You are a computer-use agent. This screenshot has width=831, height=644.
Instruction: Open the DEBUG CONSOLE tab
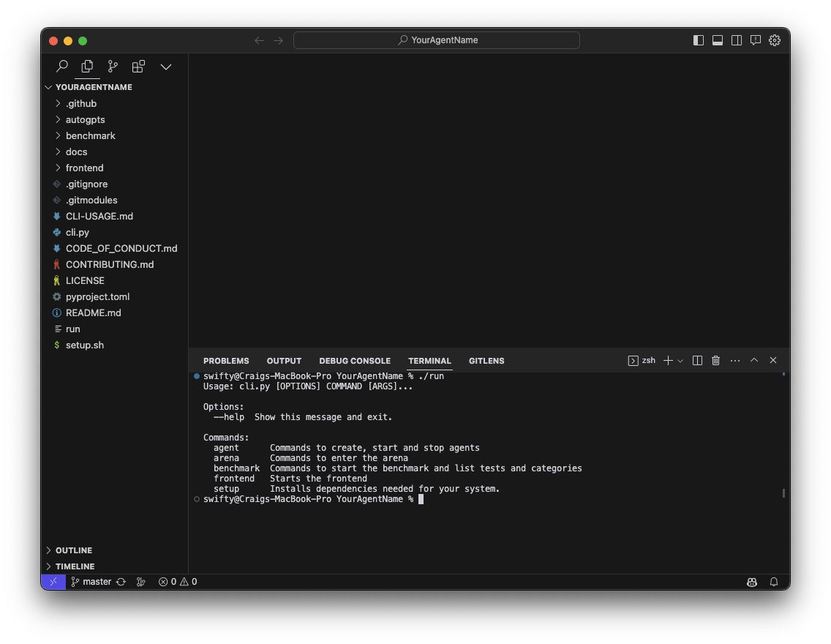(355, 360)
